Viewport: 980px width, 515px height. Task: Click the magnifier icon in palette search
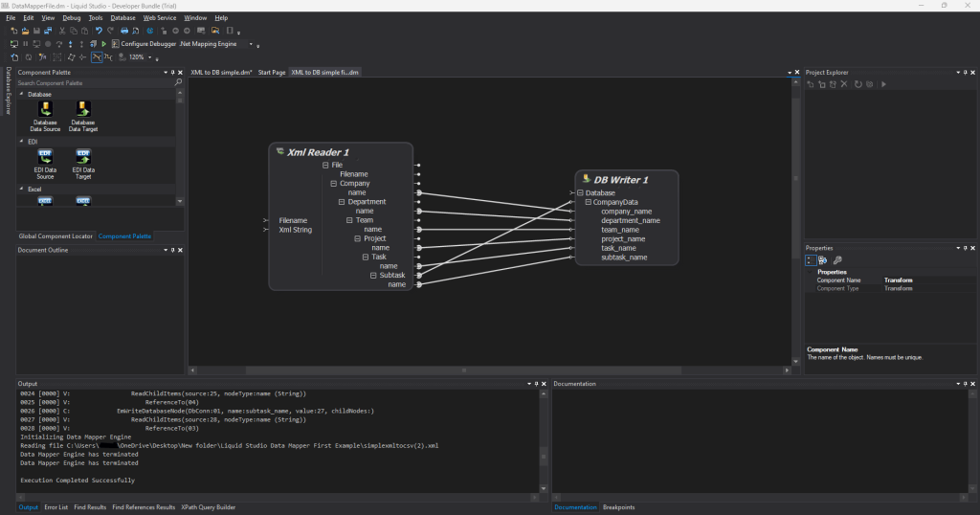[178, 83]
